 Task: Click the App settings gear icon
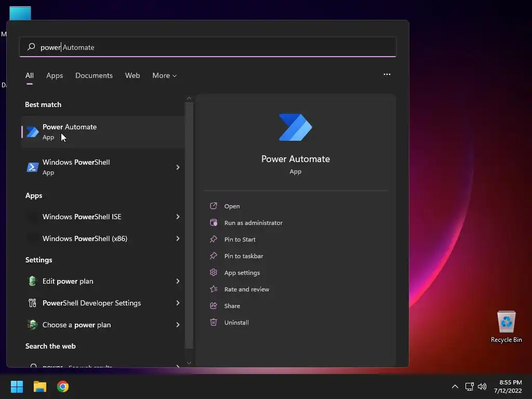click(214, 272)
